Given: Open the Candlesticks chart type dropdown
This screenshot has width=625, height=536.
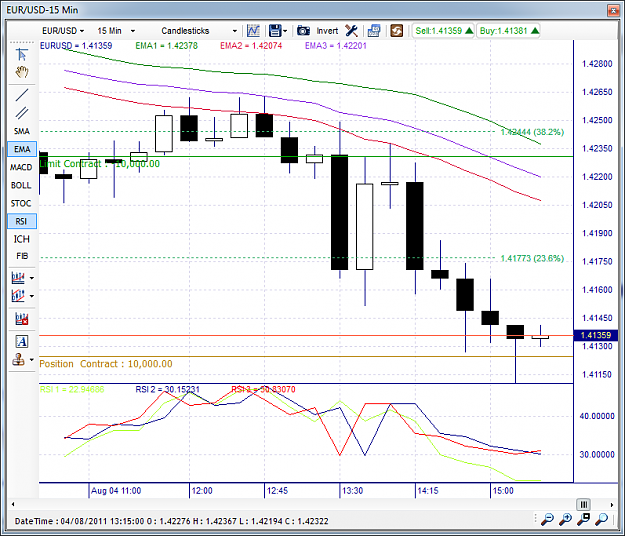Looking at the screenshot, I should tap(199, 31).
